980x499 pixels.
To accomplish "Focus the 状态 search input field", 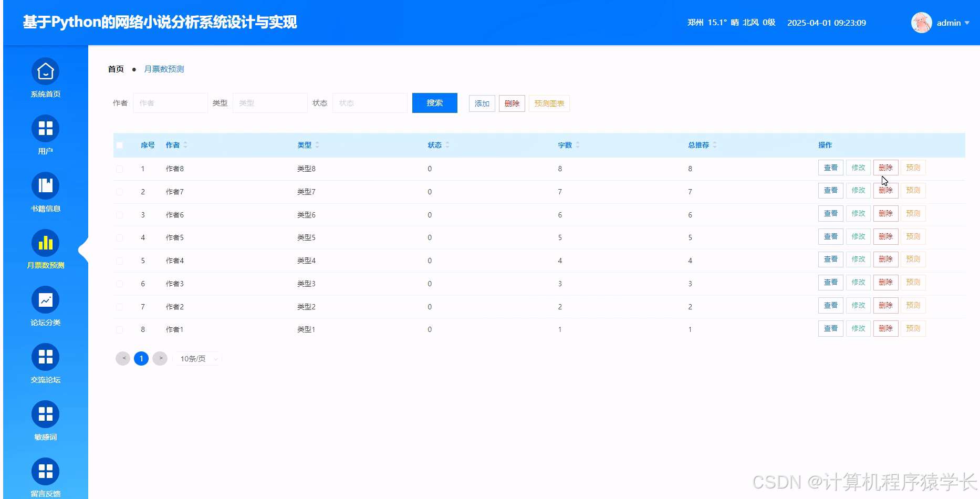I will point(370,103).
